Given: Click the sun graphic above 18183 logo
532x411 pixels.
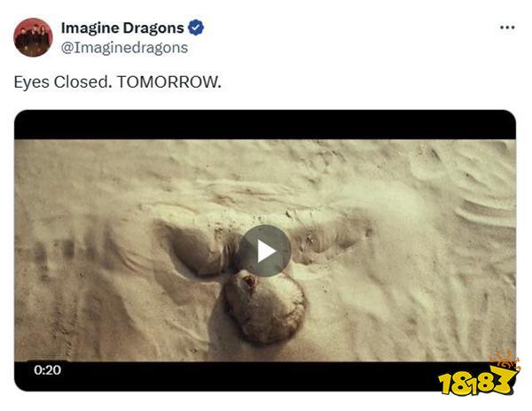Looking at the screenshot, I should 505,360.
